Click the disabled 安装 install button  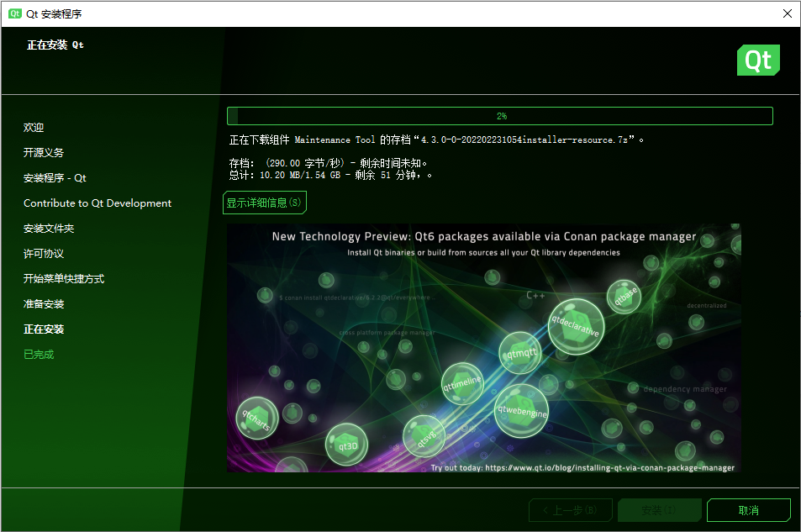pos(659,510)
